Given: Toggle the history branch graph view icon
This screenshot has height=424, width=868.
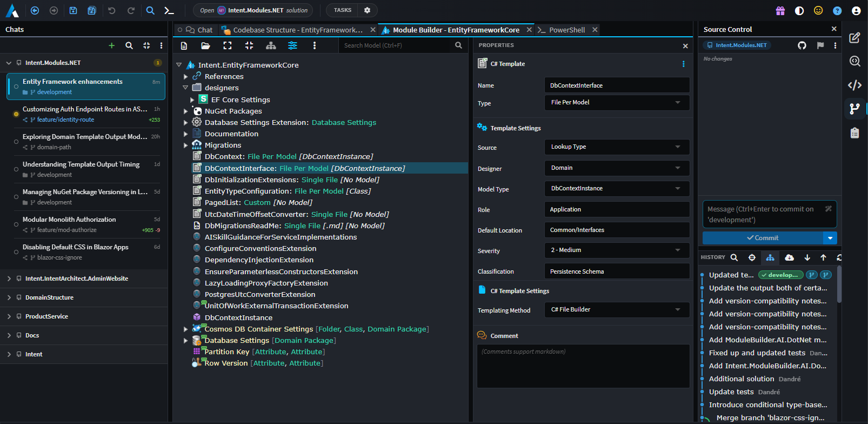Looking at the screenshot, I should [770, 257].
